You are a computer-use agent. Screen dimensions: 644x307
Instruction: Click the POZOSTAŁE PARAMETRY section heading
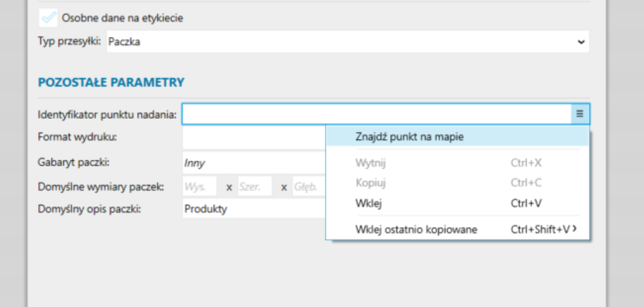coord(111,82)
